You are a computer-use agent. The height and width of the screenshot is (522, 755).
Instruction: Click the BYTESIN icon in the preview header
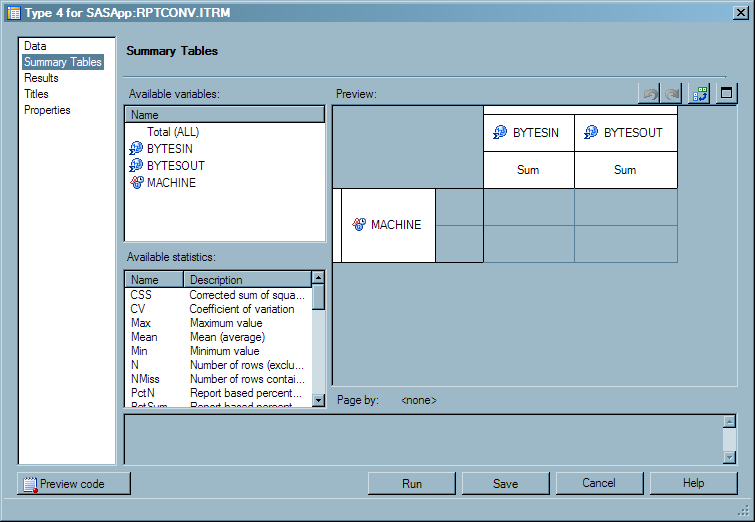(500, 132)
